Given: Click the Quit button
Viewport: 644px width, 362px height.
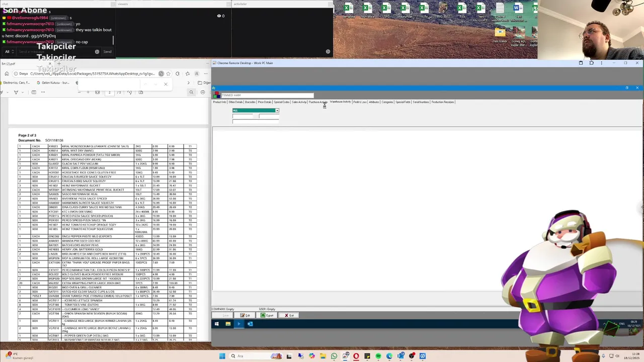Looking at the screenshot, I should coord(290,315).
